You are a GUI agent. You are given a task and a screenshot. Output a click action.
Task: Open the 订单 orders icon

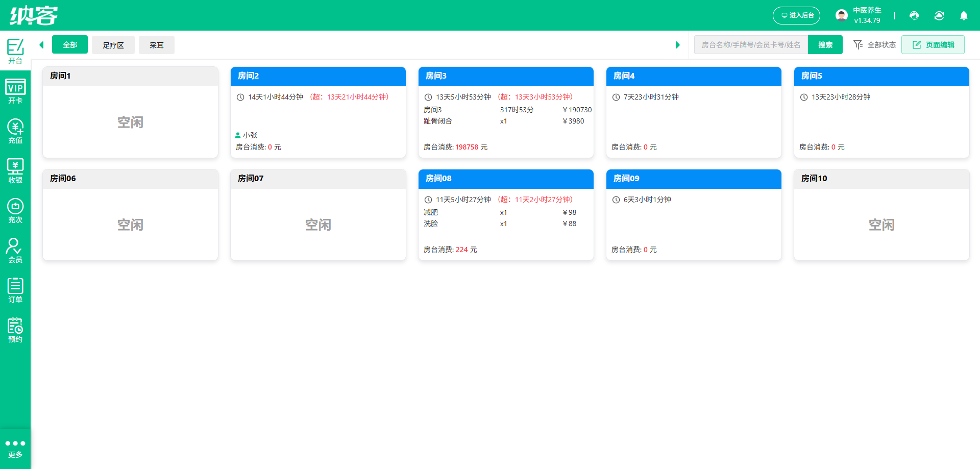15,290
